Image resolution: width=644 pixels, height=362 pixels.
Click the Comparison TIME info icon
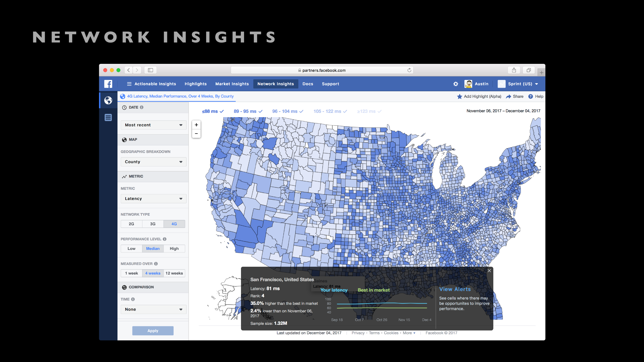point(133,299)
